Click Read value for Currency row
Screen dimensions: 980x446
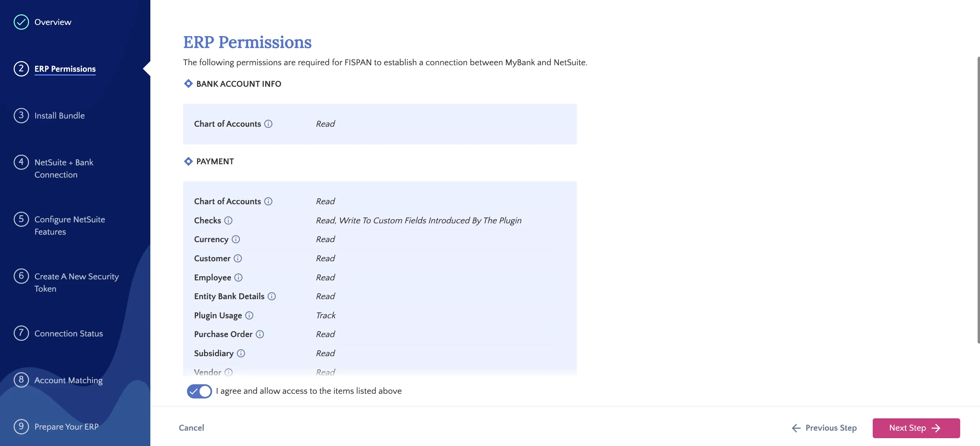(x=325, y=239)
